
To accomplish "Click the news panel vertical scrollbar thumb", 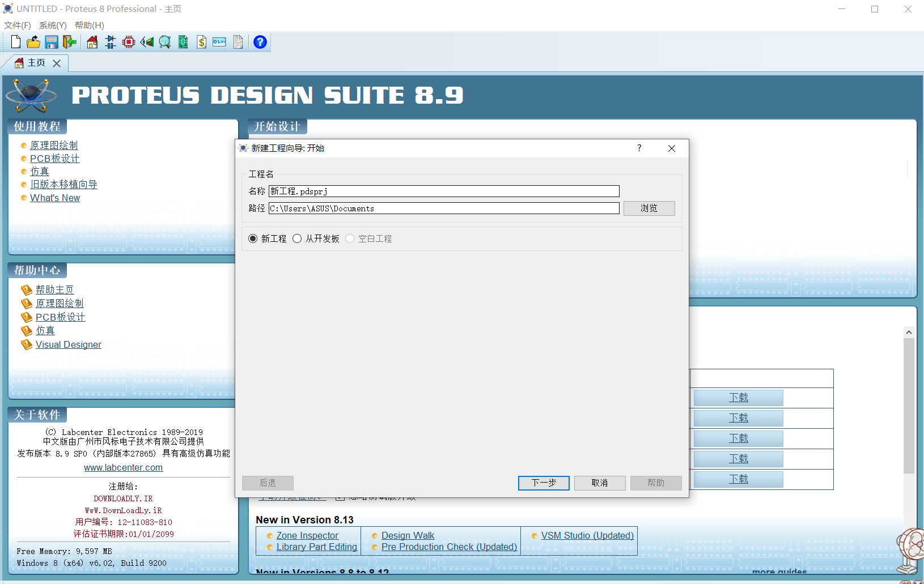I will coord(909,406).
